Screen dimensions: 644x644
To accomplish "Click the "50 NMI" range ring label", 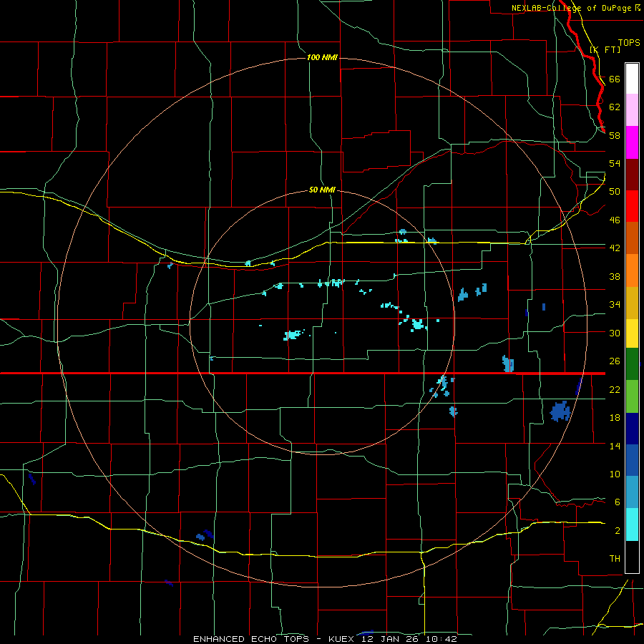I will tap(322, 190).
